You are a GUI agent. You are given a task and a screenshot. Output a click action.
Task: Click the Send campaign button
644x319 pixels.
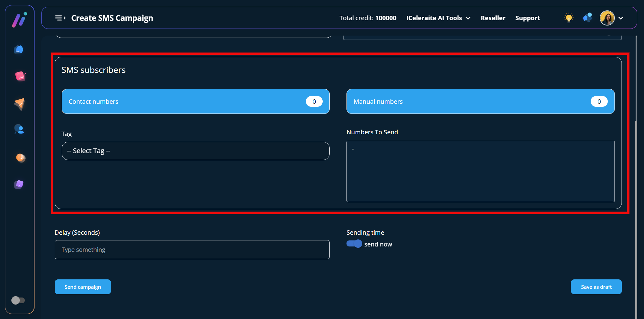coord(83,287)
